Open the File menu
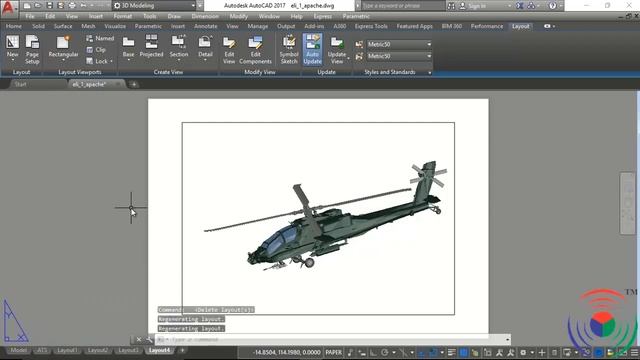640x360 pixels. 30,16
